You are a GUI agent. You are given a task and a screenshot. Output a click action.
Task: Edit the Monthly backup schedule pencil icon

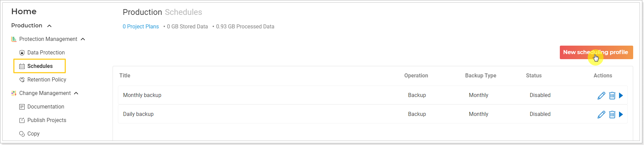(x=601, y=96)
